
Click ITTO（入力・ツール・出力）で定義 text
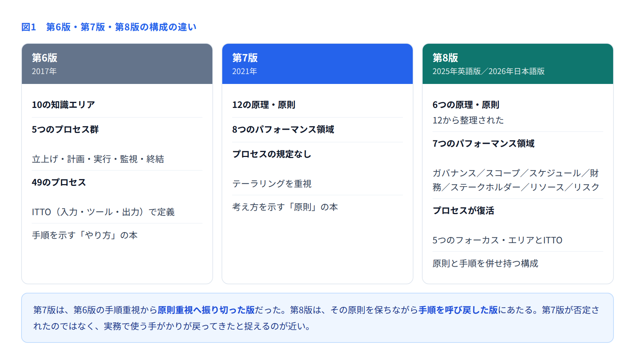[x=103, y=212]
